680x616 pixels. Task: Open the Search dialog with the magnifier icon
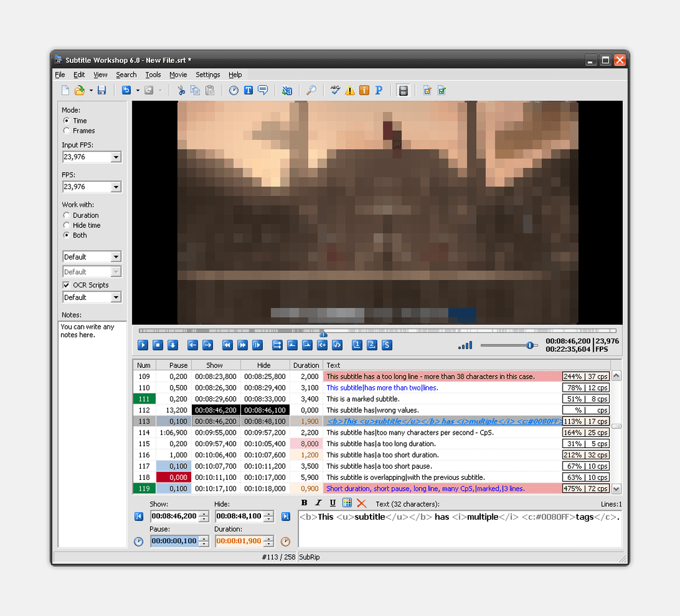[311, 90]
